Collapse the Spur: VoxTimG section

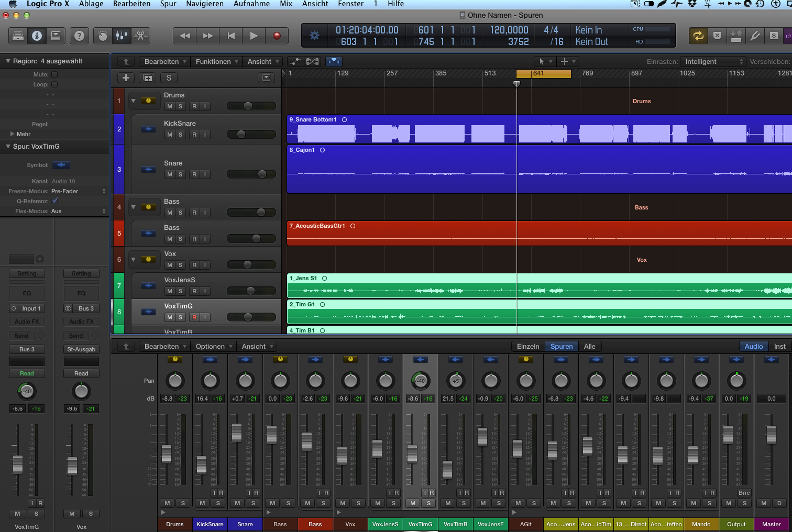click(x=8, y=147)
